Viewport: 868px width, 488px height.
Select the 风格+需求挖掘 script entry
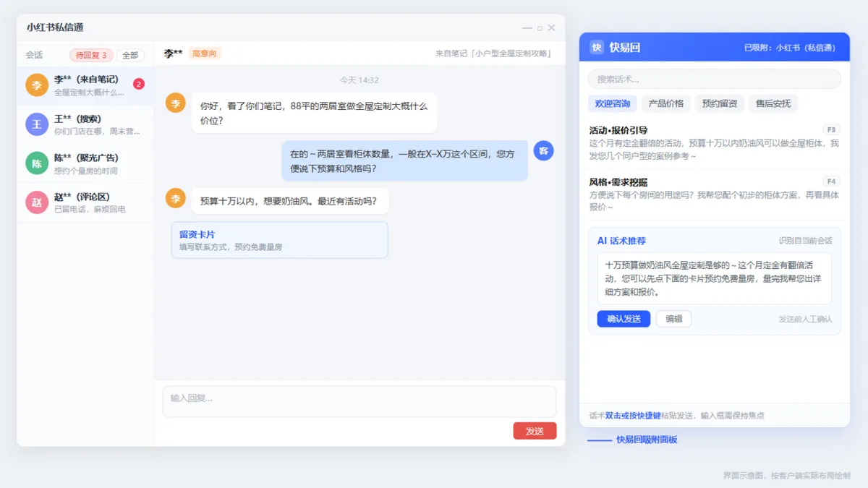[715, 194]
